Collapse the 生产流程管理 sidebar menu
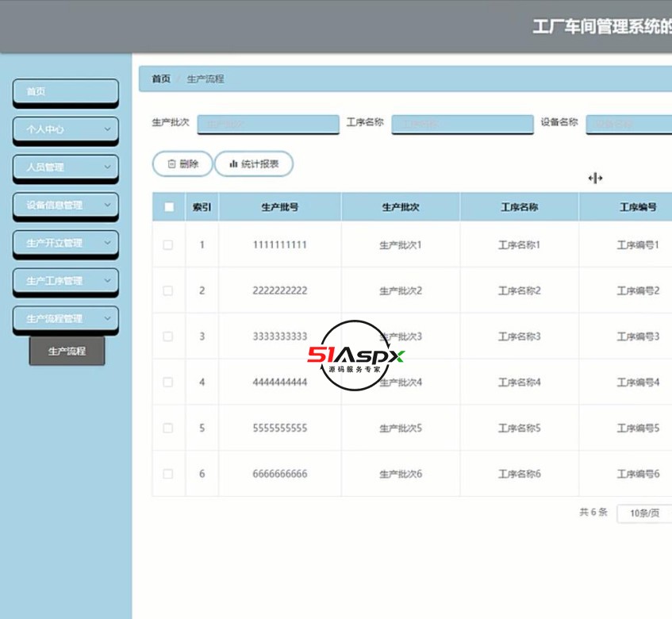672x619 pixels. (65, 318)
